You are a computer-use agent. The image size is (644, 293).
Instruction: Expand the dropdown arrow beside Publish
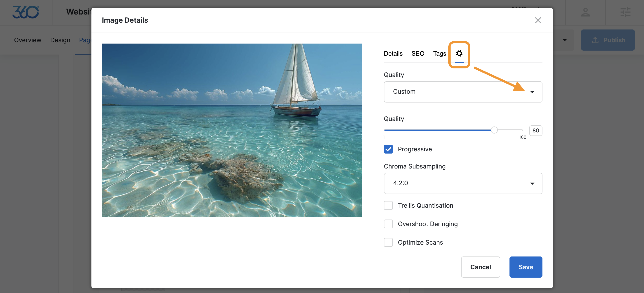(565, 40)
